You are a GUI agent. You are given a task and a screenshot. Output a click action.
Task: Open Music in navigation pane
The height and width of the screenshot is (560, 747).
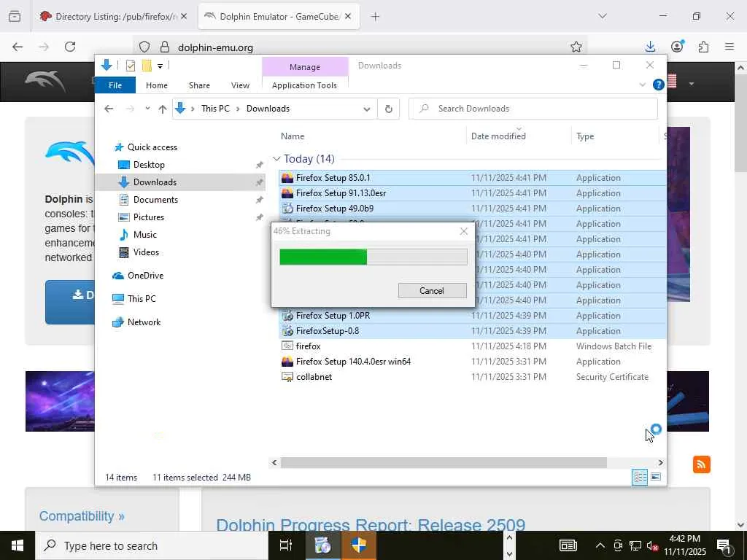(x=145, y=235)
